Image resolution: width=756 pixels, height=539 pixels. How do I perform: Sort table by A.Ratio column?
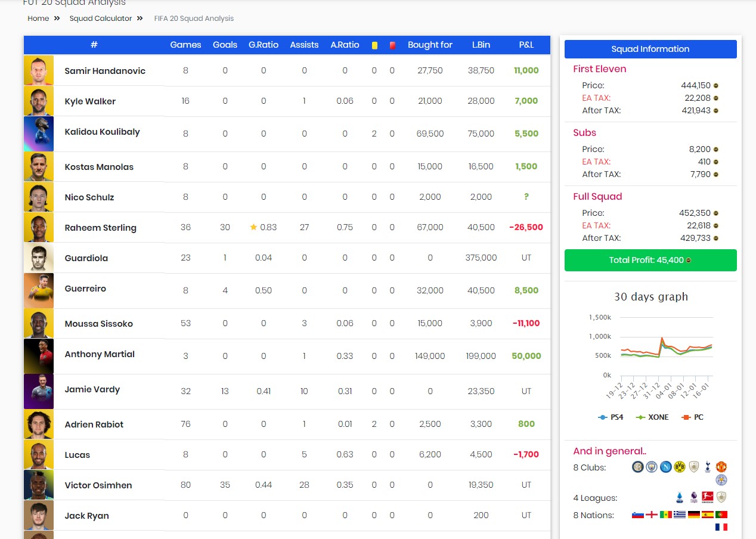[345, 45]
